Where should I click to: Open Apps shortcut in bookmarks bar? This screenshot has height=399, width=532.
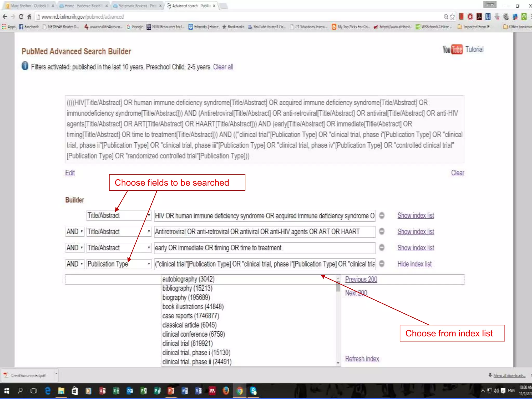point(9,27)
